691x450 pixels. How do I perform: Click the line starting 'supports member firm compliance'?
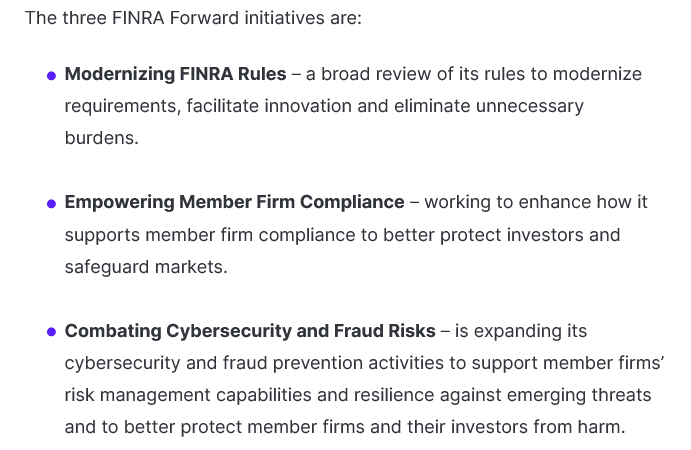[x=342, y=235]
